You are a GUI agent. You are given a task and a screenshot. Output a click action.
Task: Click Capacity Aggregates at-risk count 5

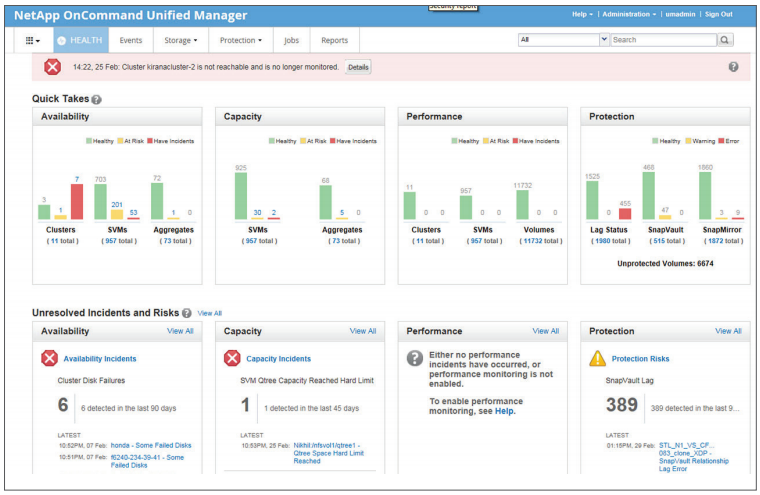tap(342, 212)
